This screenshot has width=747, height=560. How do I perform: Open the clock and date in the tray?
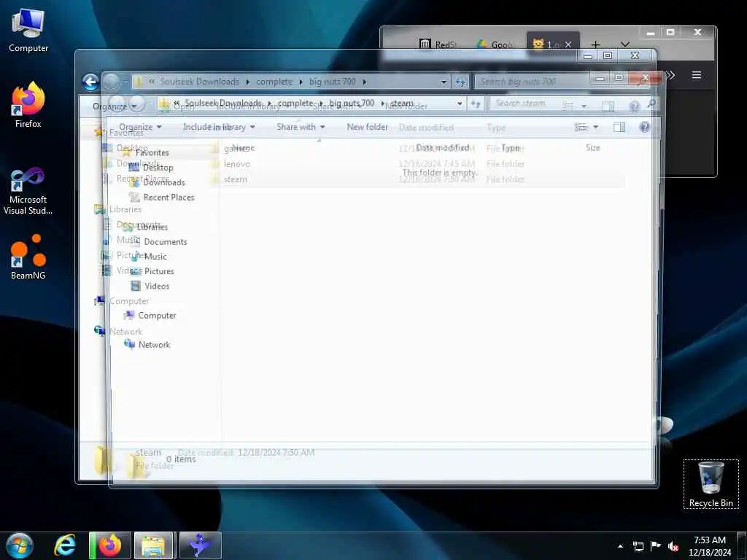click(x=709, y=546)
